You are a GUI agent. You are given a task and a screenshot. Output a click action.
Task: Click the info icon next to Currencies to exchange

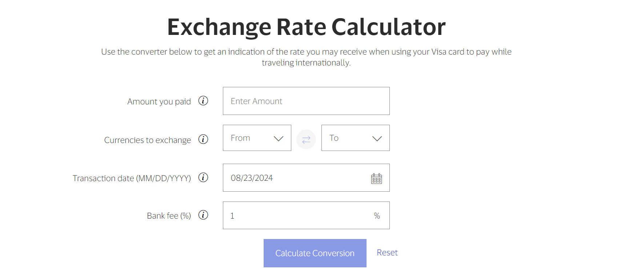click(x=203, y=139)
